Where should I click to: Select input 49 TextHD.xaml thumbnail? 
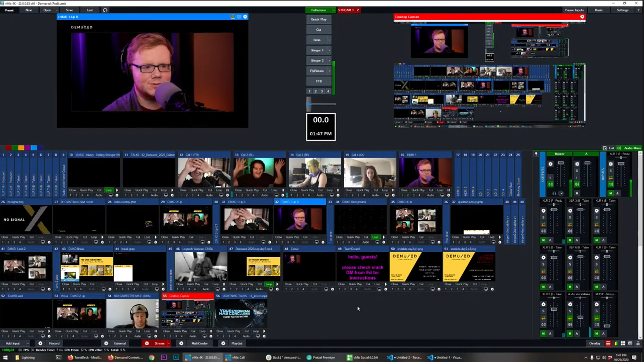(362, 267)
